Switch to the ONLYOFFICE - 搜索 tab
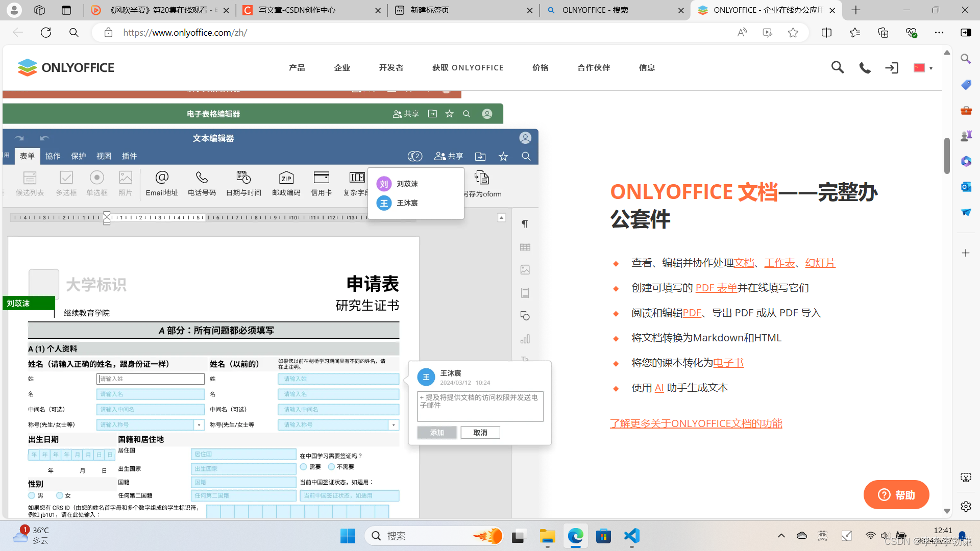Image resolution: width=980 pixels, height=551 pixels. coord(615,10)
